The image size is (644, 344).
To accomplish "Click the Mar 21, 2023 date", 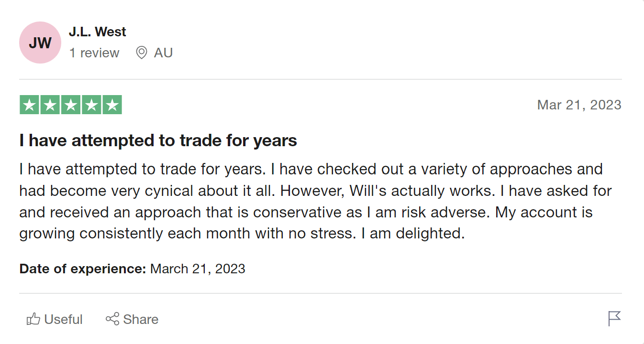I will [579, 105].
